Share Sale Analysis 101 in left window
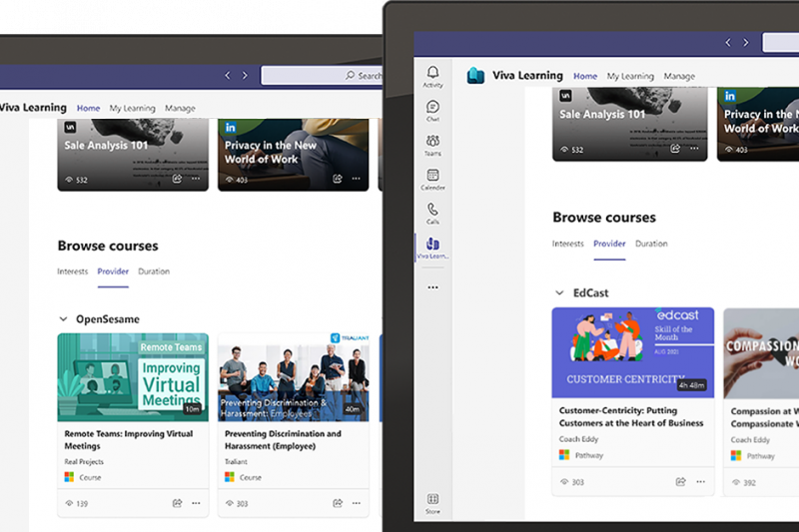799x532 pixels. click(x=177, y=179)
